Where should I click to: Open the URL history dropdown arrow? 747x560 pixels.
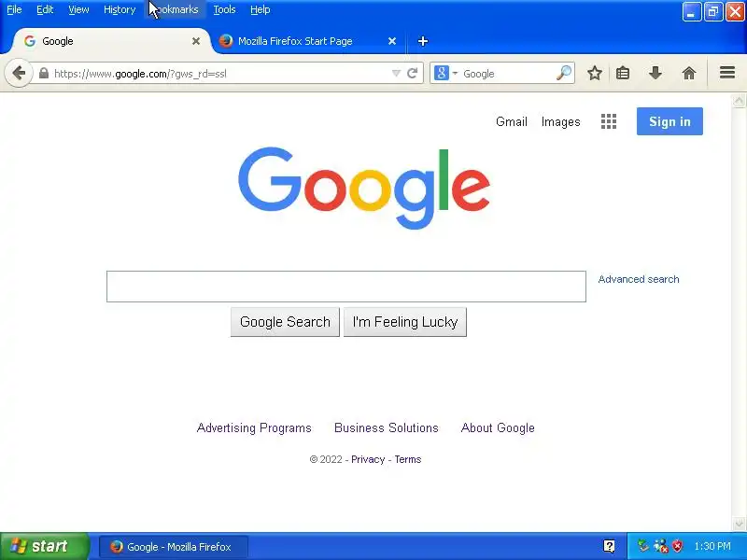coord(396,74)
